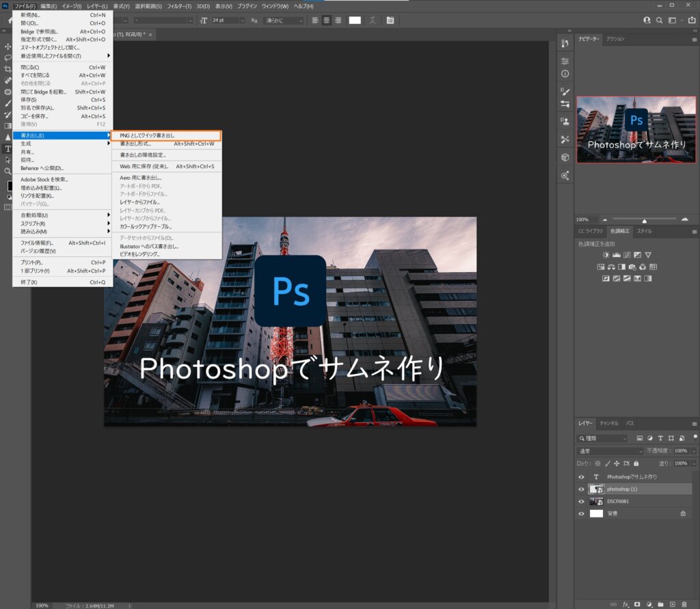Hide the Photoshopでサムネ作り text layer

click(581, 477)
